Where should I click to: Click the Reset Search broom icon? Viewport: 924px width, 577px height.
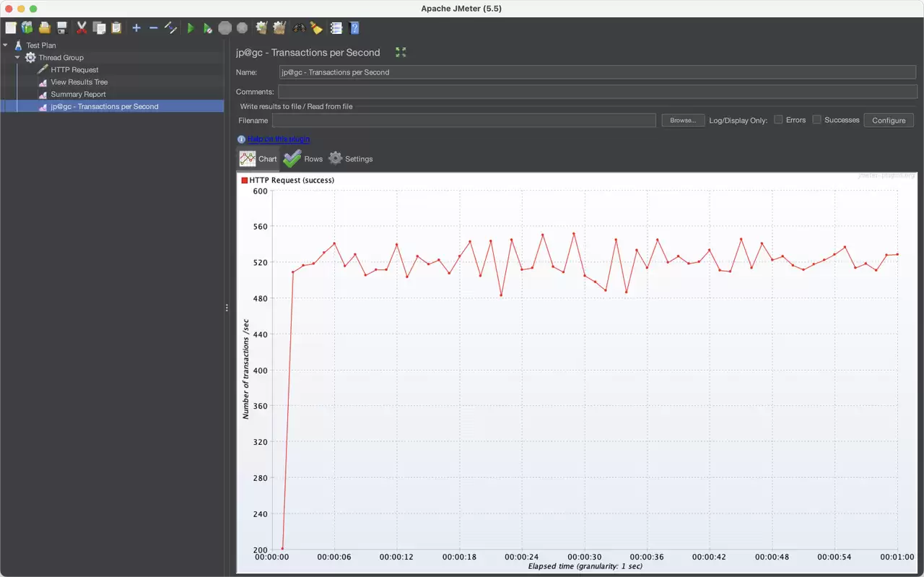316,27
